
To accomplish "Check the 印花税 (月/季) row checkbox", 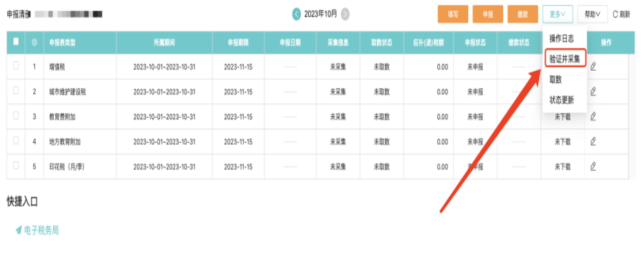I will pyautogui.click(x=16, y=165).
